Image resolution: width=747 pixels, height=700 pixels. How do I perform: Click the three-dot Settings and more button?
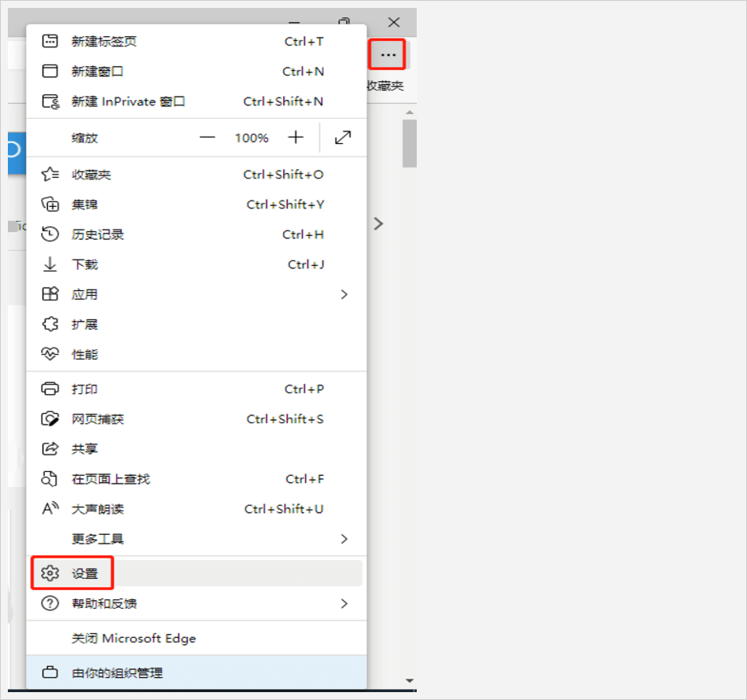click(388, 55)
